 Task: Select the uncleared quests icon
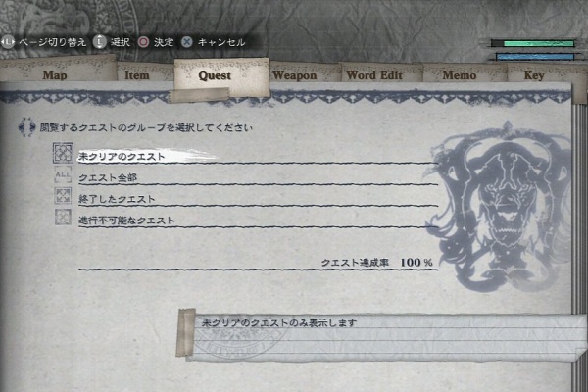(63, 153)
